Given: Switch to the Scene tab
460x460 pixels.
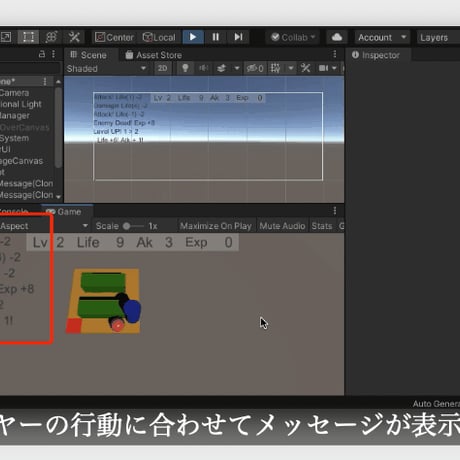Looking at the screenshot, I should tap(88, 55).
